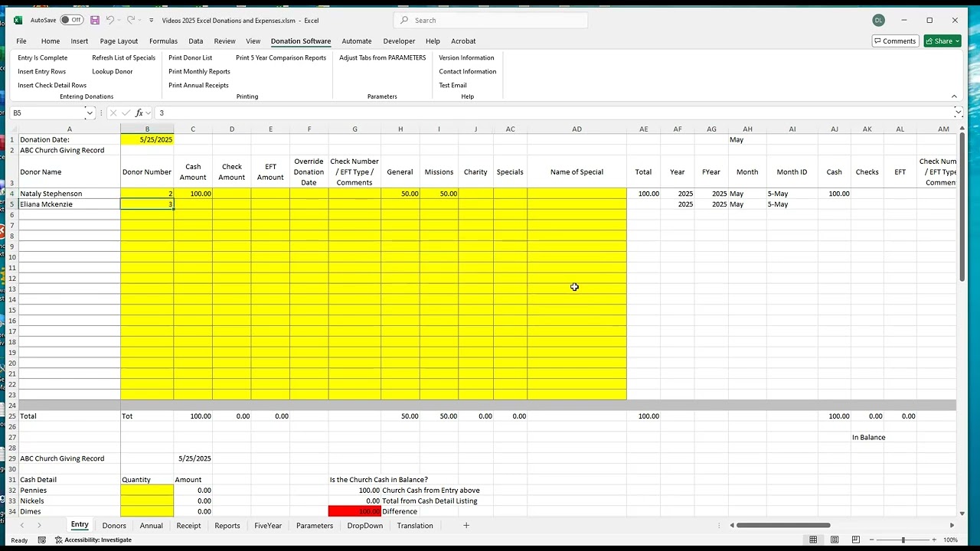The width and height of the screenshot is (980, 551).
Task: Switch to the Receipt sheet tab
Action: pyautogui.click(x=188, y=526)
